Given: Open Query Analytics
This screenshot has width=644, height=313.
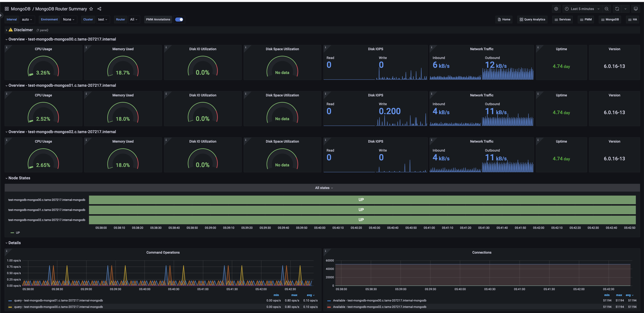Looking at the screenshot, I should click(x=532, y=20).
